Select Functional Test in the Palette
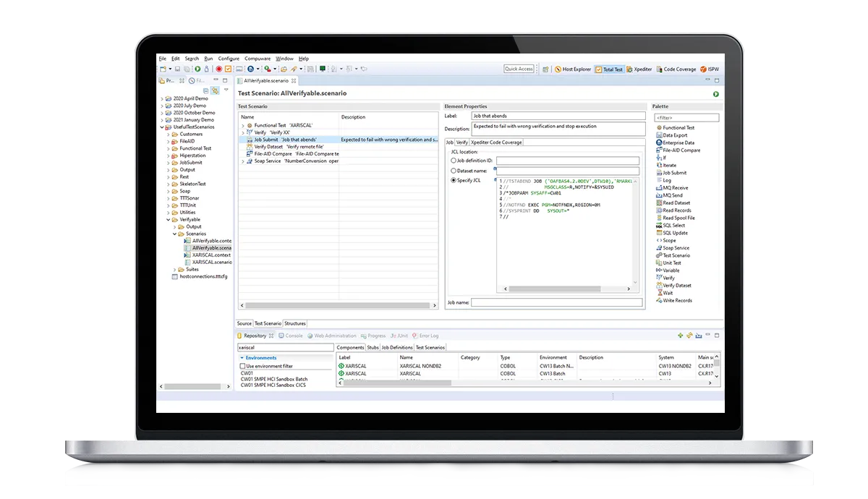This screenshot has width=868, height=499. pyautogui.click(x=675, y=128)
